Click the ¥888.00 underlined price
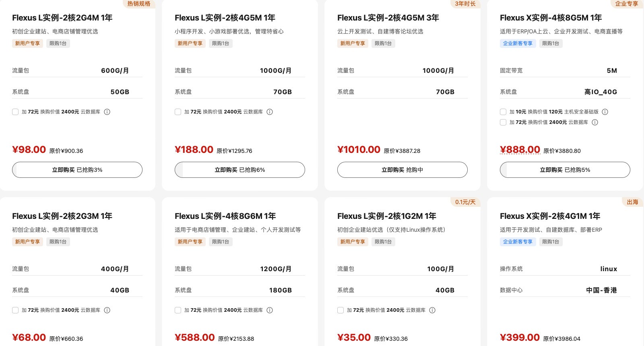This screenshot has height=346, width=644. (520, 150)
